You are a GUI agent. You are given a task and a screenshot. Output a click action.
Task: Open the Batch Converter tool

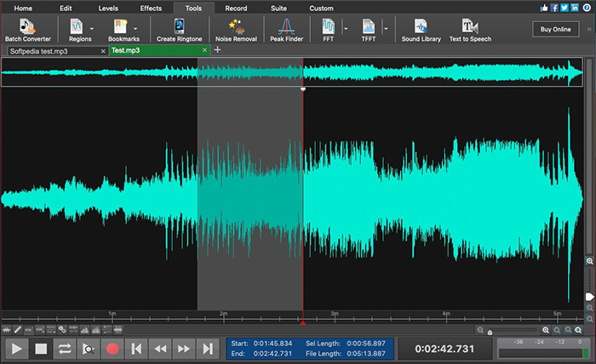27,30
